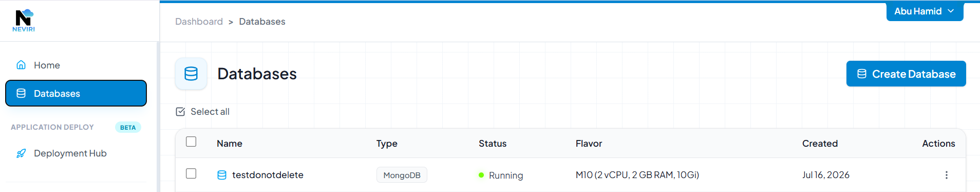Click the MongoDB type badge
The width and height of the screenshot is (980, 192).
pos(402,175)
